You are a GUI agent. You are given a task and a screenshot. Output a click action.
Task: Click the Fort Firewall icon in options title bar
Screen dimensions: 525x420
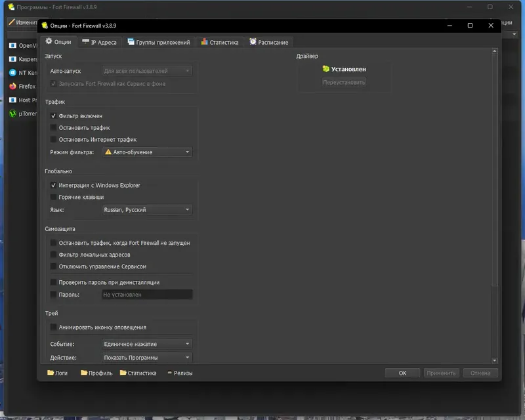coord(45,26)
